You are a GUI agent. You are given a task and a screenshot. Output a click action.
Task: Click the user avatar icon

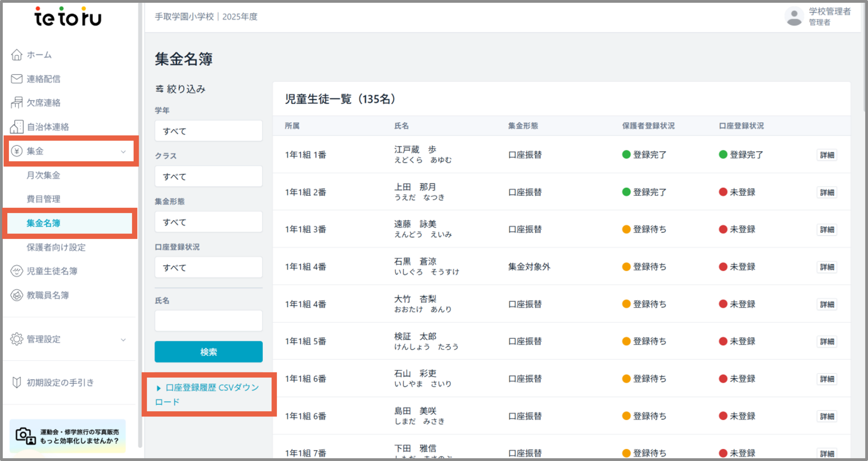tap(794, 16)
